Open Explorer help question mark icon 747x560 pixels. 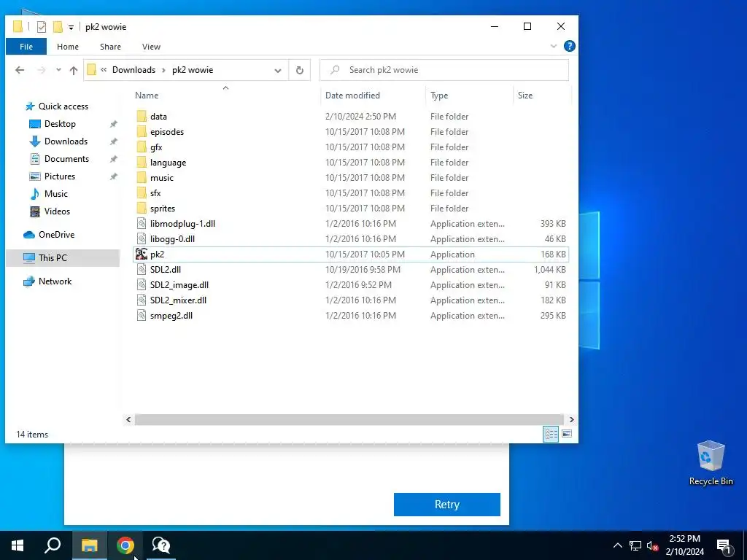569,46
